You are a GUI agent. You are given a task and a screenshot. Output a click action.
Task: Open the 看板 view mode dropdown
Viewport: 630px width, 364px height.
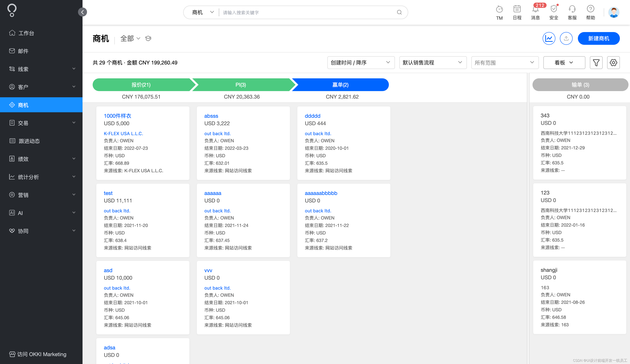(564, 62)
